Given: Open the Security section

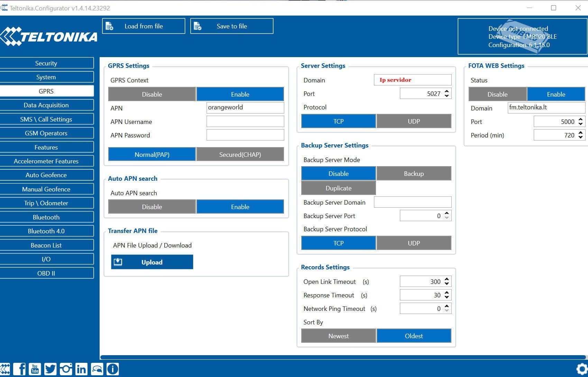Looking at the screenshot, I should pos(46,63).
